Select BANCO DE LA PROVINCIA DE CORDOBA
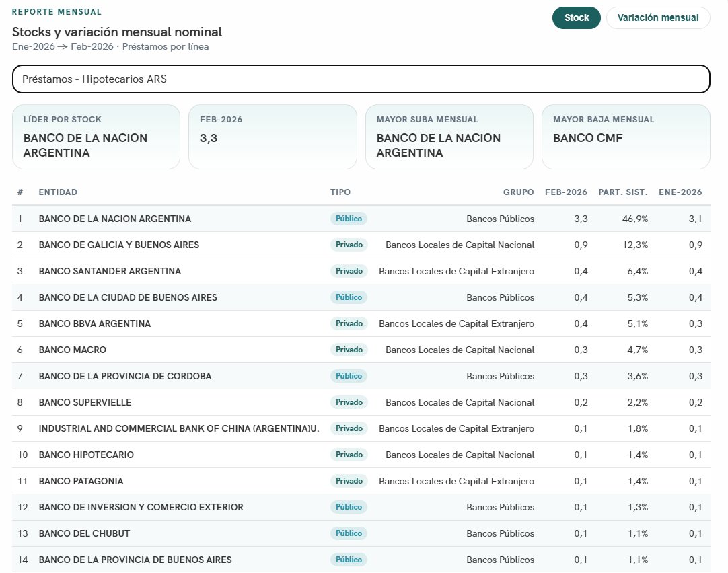 pos(125,376)
